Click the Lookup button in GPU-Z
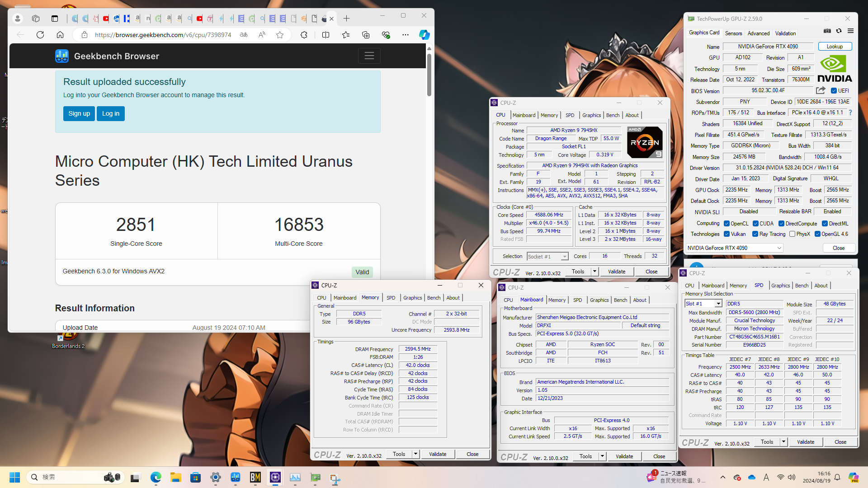 click(x=835, y=47)
